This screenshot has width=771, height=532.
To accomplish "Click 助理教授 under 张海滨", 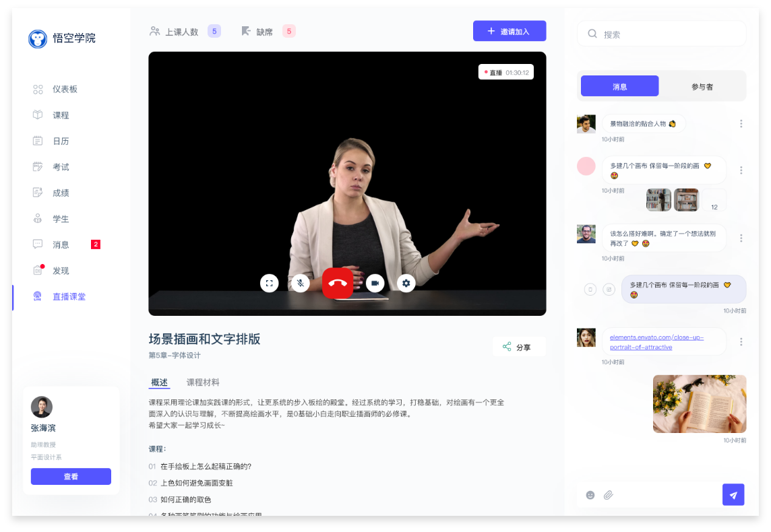I will pos(43,444).
